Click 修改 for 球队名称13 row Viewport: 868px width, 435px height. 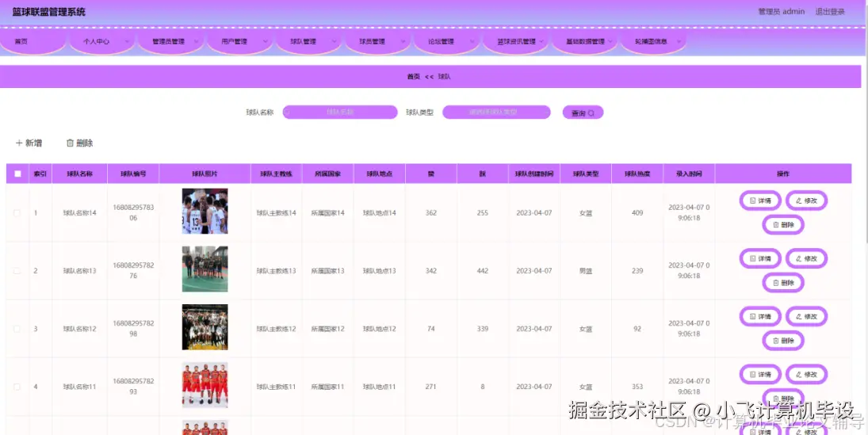[x=806, y=258]
